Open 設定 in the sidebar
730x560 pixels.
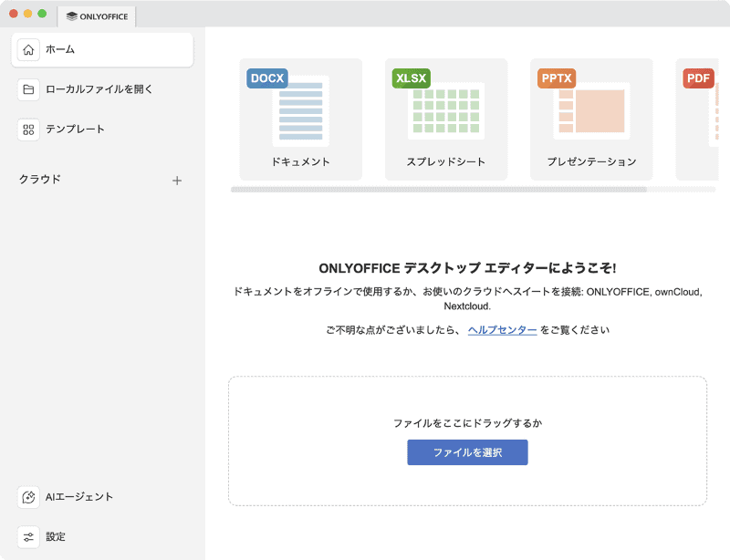pos(102,537)
